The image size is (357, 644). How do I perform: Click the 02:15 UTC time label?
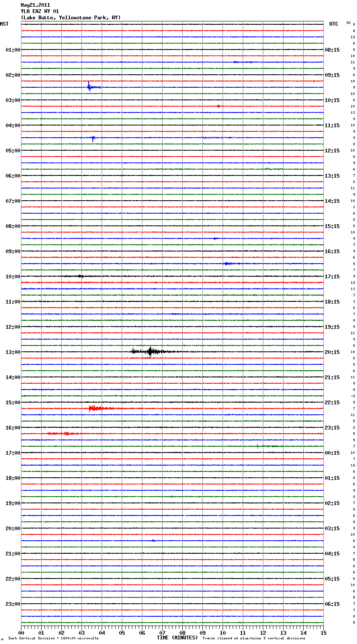coord(332,503)
